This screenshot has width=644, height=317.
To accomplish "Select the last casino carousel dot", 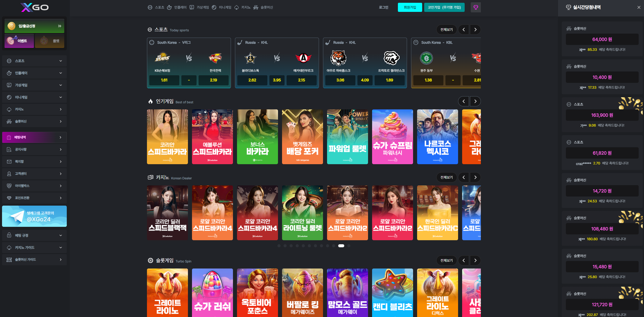I will coord(349,246).
